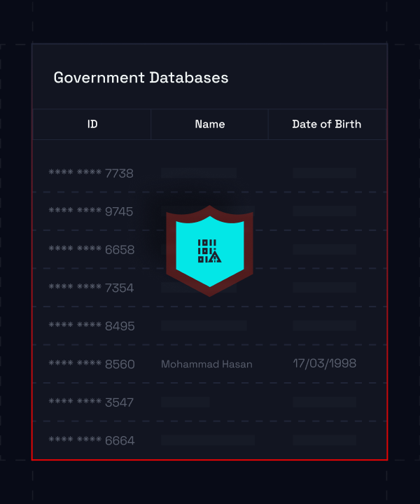Click the redacted birth date in row 7354
Screen dimensions: 420x504
(x=325, y=288)
